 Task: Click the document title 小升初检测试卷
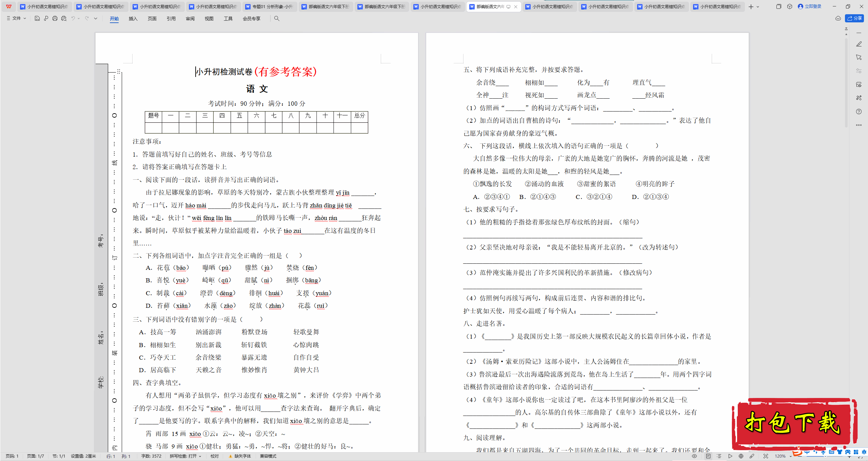click(224, 72)
